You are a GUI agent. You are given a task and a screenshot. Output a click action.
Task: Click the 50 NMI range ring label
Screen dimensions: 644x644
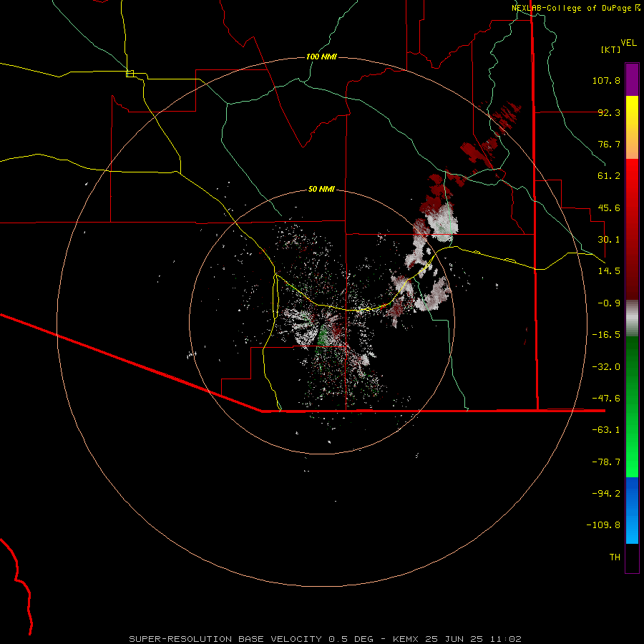click(321, 189)
